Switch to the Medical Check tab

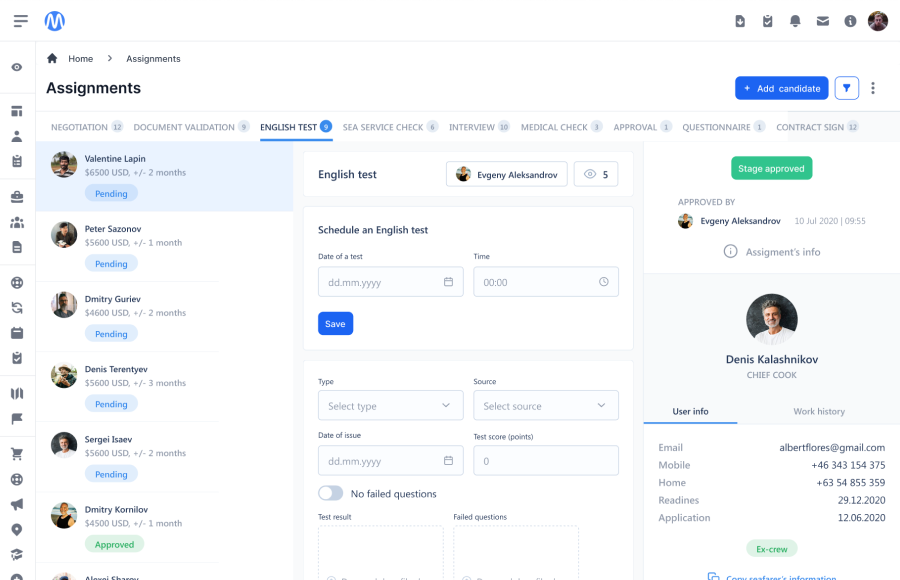tap(561, 127)
